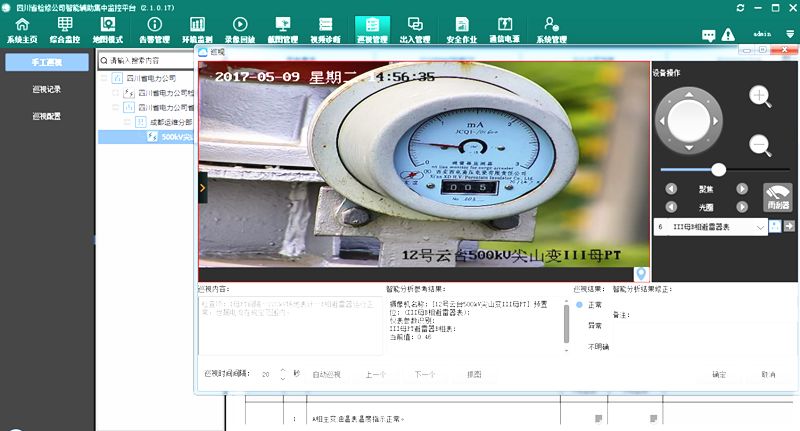Open the 巡视配置 sidebar tab
800x431 pixels.
[x=47, y=116]
